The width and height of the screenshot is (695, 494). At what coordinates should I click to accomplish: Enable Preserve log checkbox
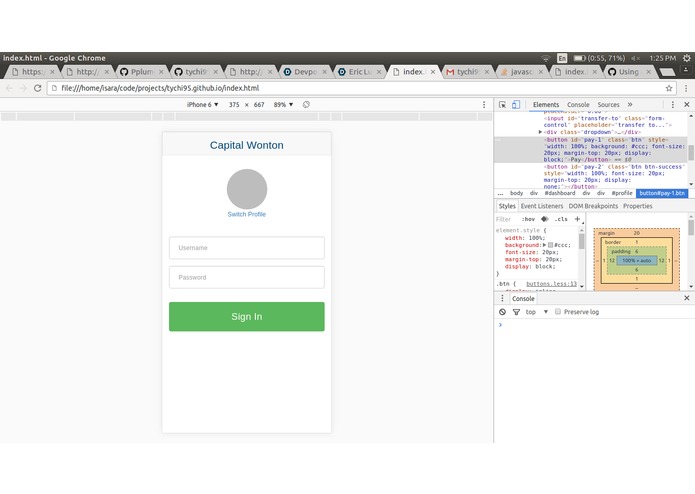click(558, 311)
